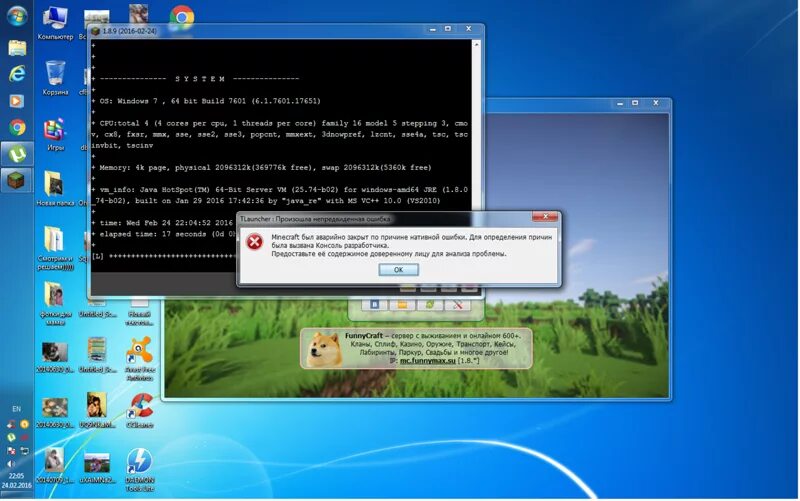Click OK in the TLauncher error dialog
Viewport: 800px width, 501px height.
click(x=398, y=269)
